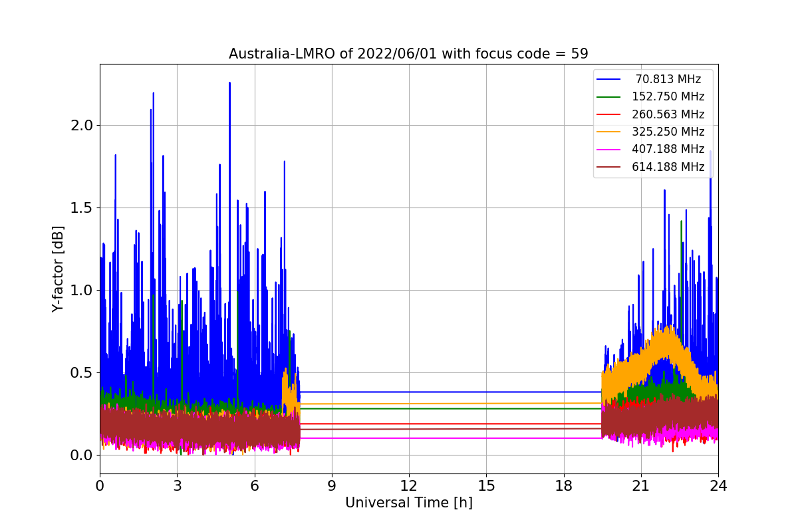Image resolution: width=798 pixels, height=532 pixels.
Task: Click the orange line swatch in legend
Action: pos(609,132)
